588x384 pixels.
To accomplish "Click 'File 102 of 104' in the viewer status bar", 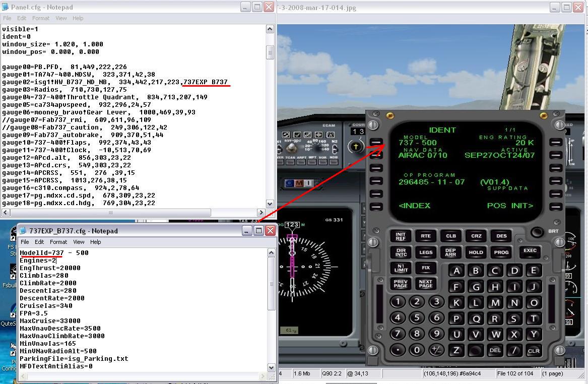I will (515, 373).
